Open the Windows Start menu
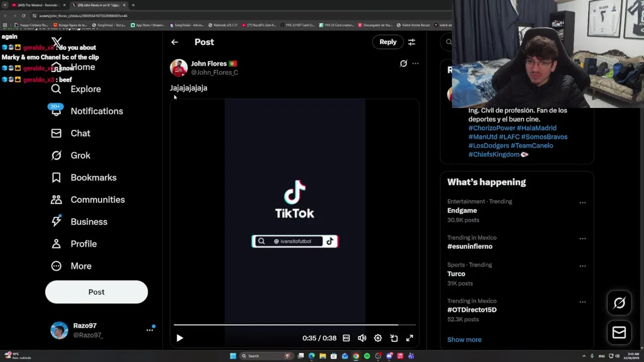Screen dimensions: 644x362 pos(233,356)
